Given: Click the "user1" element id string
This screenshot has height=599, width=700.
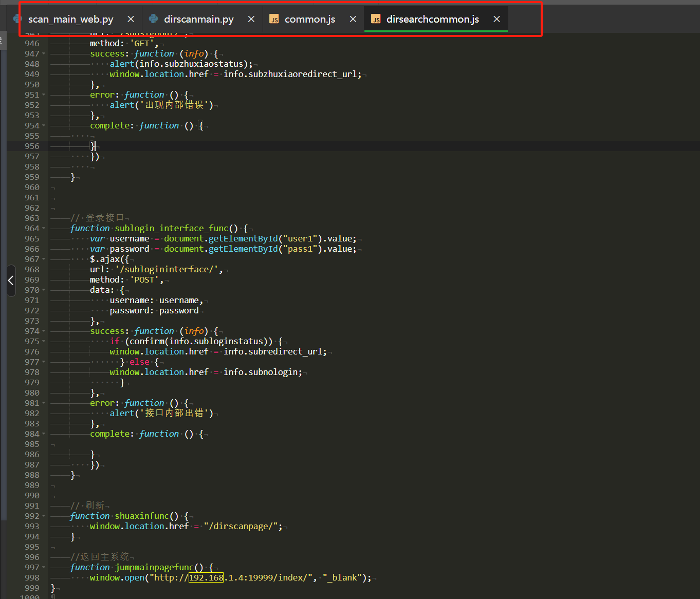Looking at the screenshot, I should coord(300,238).
